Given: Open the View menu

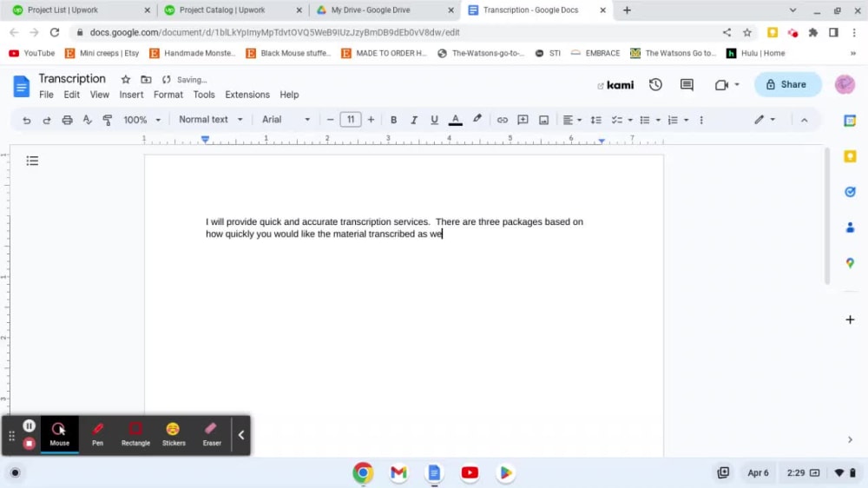Looking at the screenshot, I should 100,95.
